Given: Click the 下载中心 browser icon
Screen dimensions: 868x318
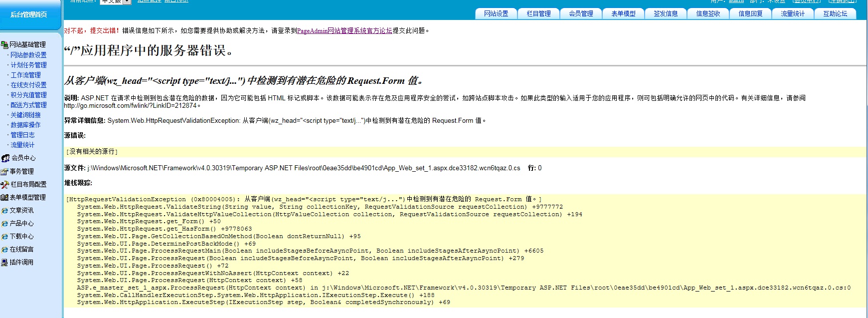Looking at the screenshot, I should click(4, 237).
